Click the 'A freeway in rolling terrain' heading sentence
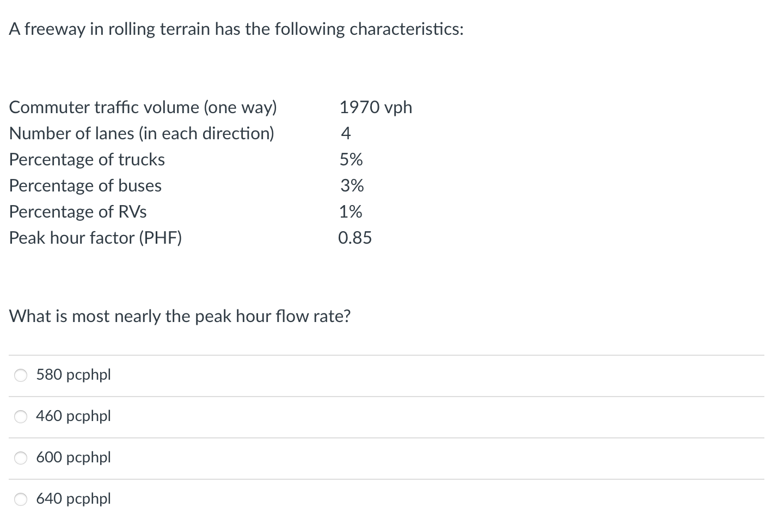This screenshot has width=772, height=532. pyautogui.click(x=236, y=29)
